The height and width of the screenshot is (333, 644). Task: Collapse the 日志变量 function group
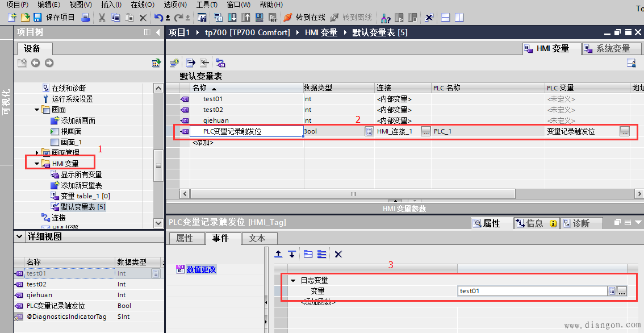pos(293,280)
